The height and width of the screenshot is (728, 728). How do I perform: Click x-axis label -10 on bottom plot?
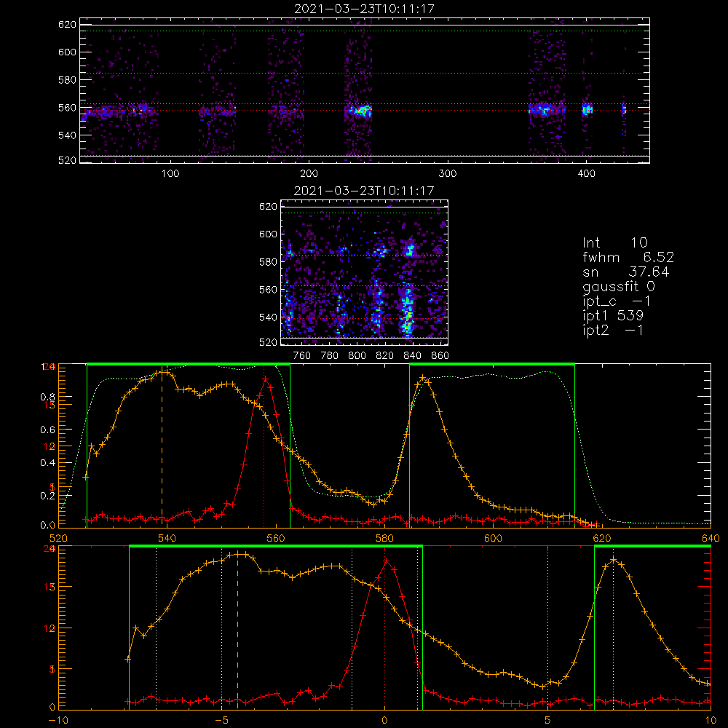[58, 721]
